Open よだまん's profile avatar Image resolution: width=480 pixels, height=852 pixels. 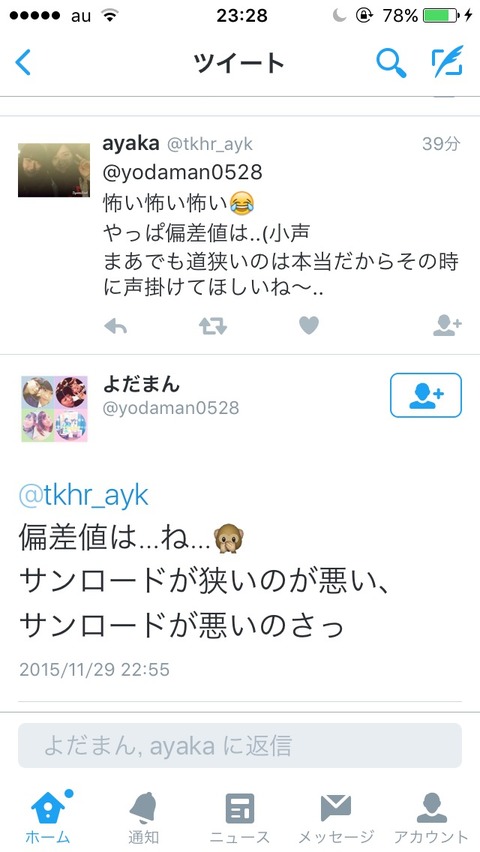click(x=54, y=409)
